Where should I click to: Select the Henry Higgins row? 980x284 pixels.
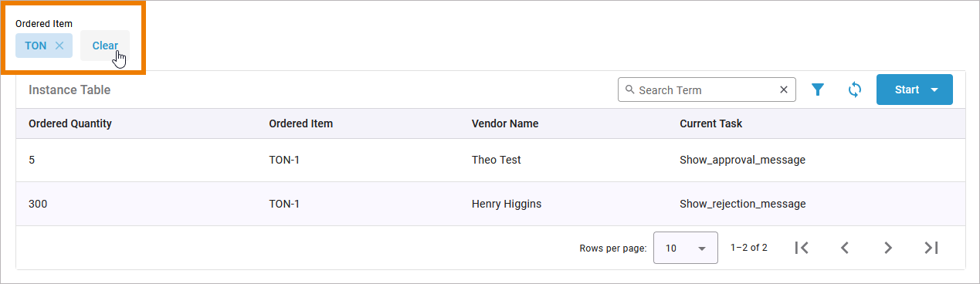coord(490,204)
